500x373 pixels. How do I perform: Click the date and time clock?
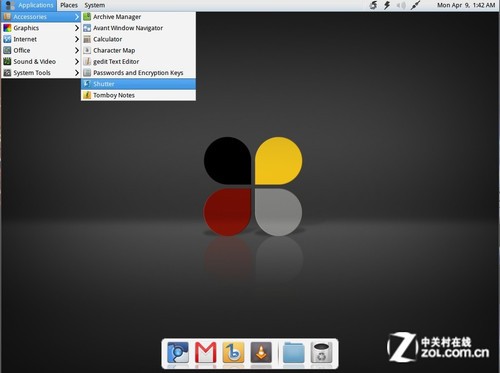coord(466,5)
